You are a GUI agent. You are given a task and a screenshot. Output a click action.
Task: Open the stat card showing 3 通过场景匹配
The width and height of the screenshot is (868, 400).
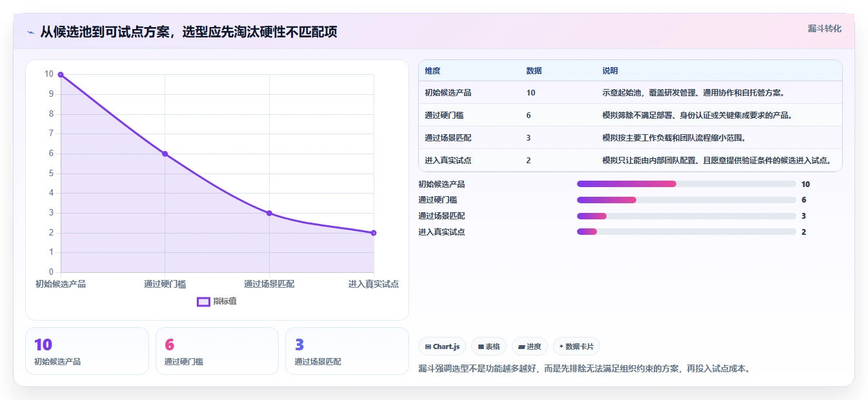tap(347, 351)
